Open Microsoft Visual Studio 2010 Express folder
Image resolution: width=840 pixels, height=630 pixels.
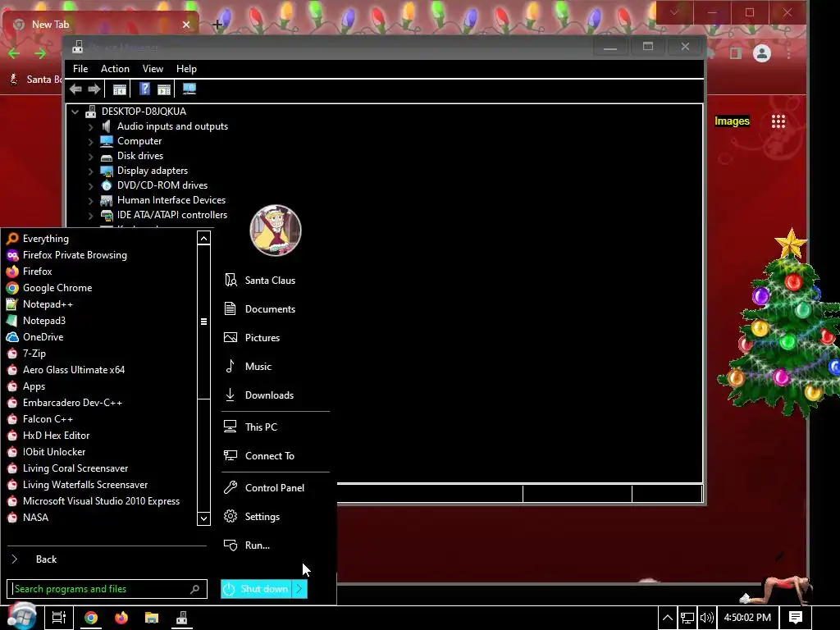click(102, 501)
